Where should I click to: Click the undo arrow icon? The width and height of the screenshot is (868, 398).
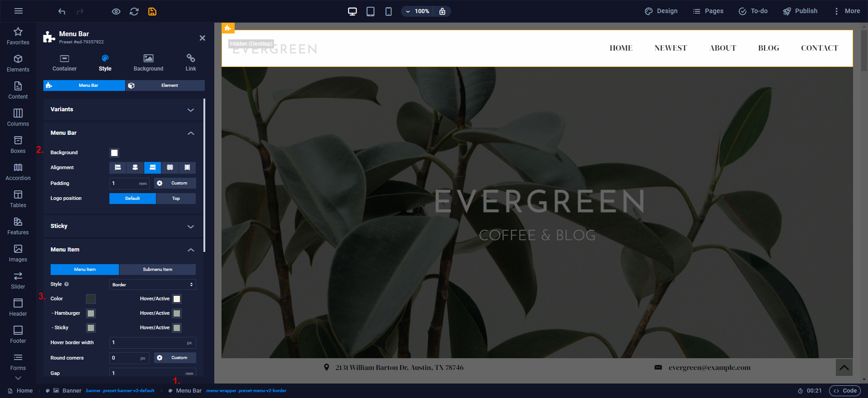tap(62, 11)
